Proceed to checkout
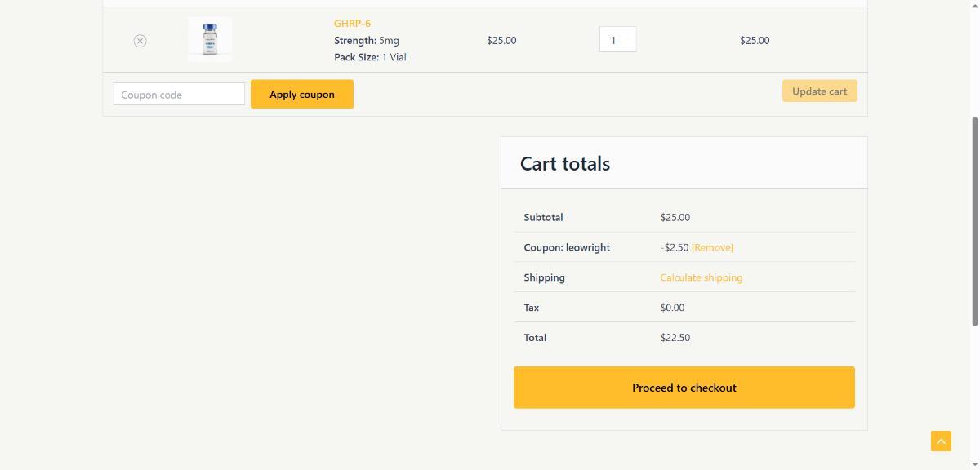Viewport: 980px width, 470px height. point(684,388)
